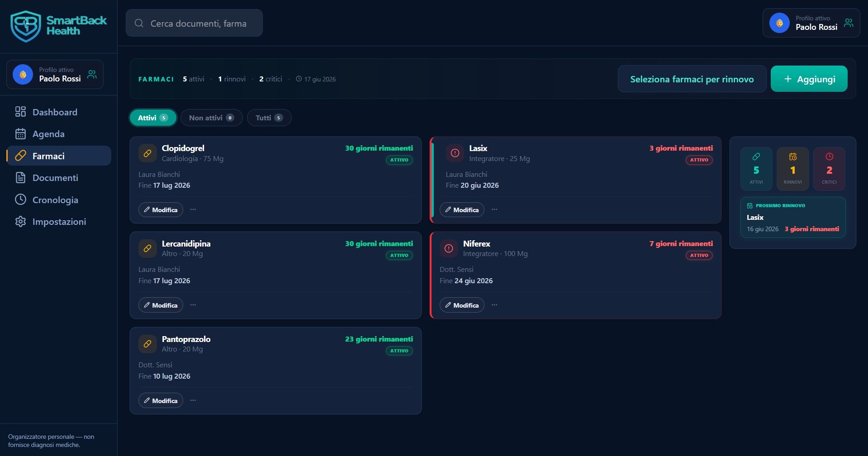Open the Attivi stat tile showing 5

756,169
